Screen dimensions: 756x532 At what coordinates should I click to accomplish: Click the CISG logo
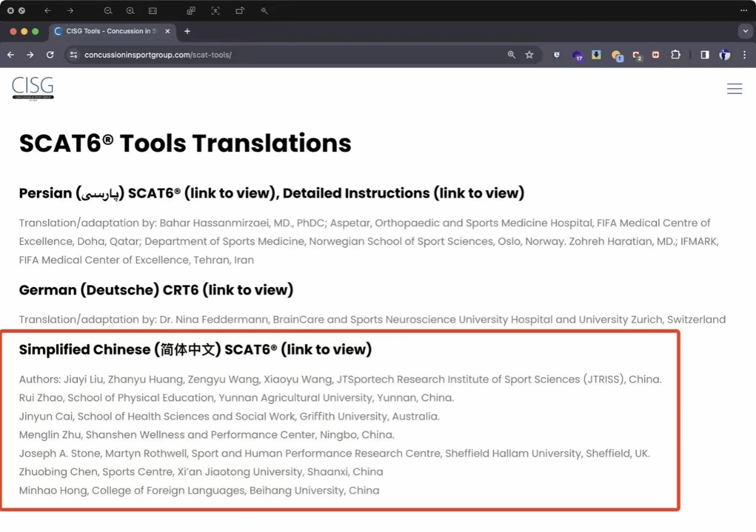pos(33,89)
